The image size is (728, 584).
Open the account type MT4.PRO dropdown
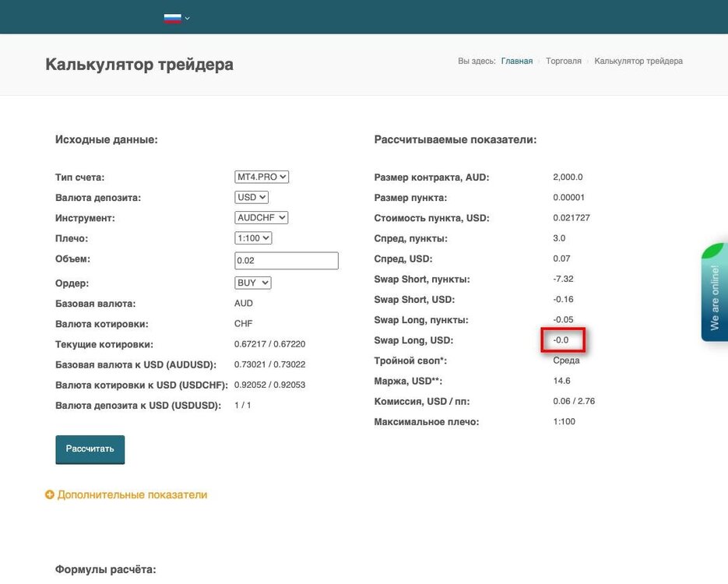coord(262,177)
